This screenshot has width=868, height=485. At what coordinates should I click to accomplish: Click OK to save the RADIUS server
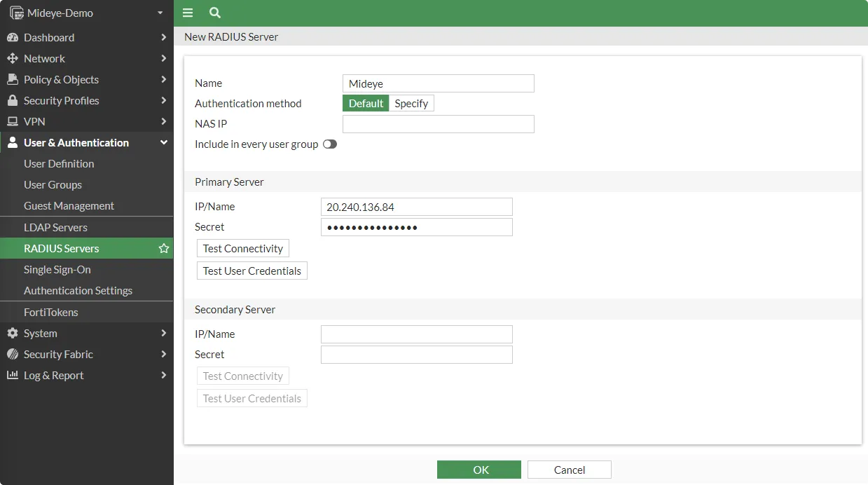[x=478, y=470]
